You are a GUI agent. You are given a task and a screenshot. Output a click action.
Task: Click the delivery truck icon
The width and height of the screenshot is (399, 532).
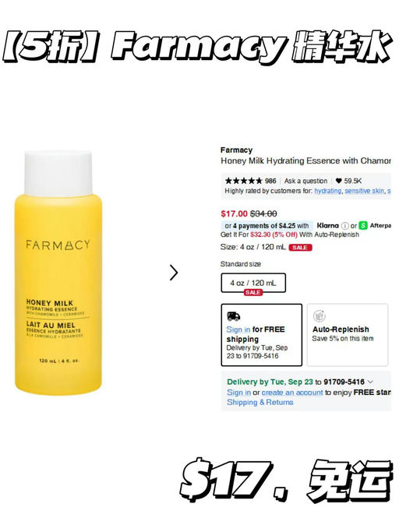coord(233,316)
